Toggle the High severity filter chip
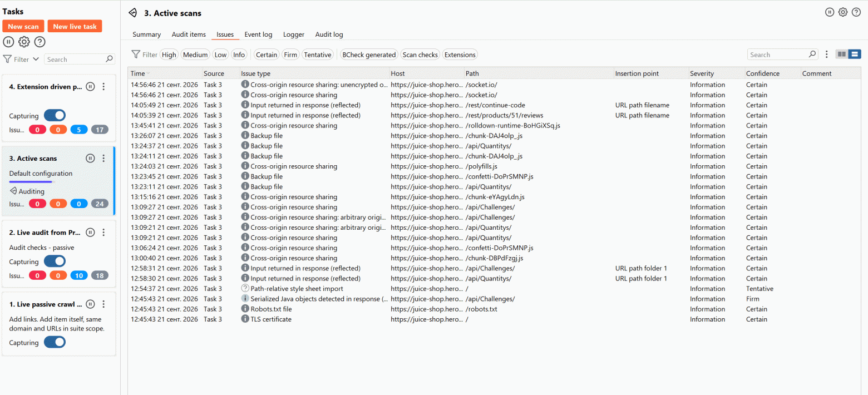Viewport: 868px width, 395px height. click(169, 55)
